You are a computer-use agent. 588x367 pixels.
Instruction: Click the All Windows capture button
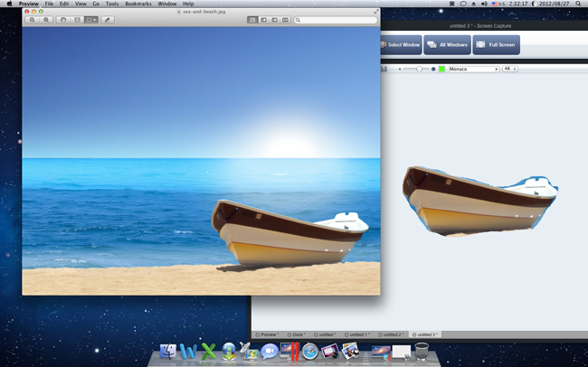[447, 44]
